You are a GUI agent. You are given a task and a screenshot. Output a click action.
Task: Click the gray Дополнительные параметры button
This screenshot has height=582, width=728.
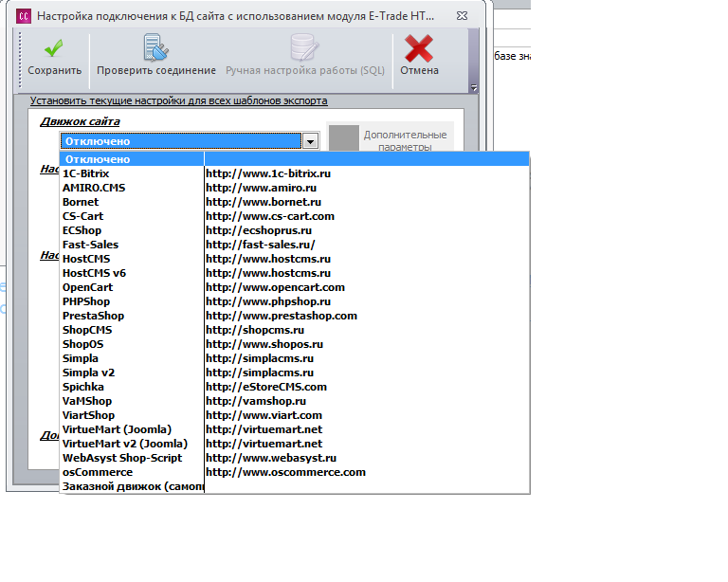(391, 138)
